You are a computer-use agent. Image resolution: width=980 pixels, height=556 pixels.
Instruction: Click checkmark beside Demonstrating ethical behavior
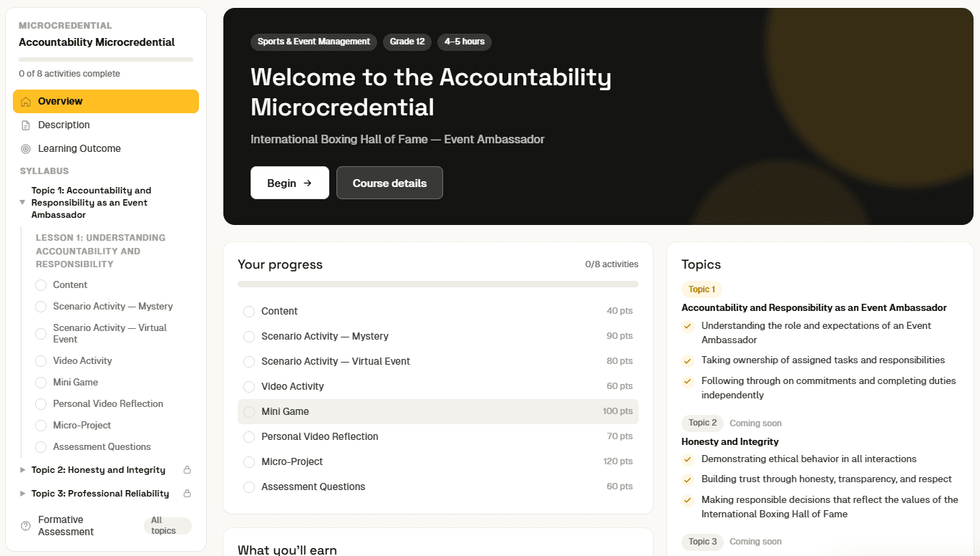click(688, 460)
